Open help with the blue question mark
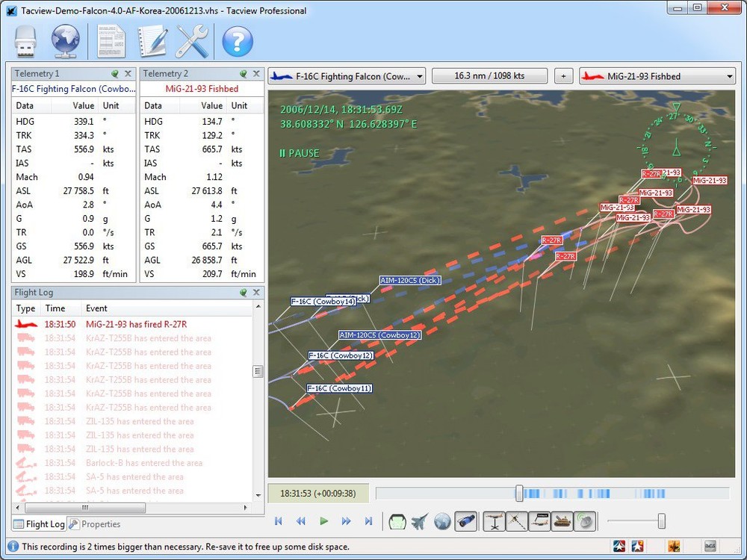 238,41
